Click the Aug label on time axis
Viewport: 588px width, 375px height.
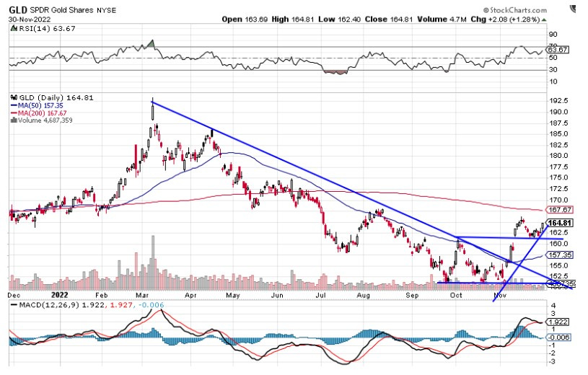(363, 295)
